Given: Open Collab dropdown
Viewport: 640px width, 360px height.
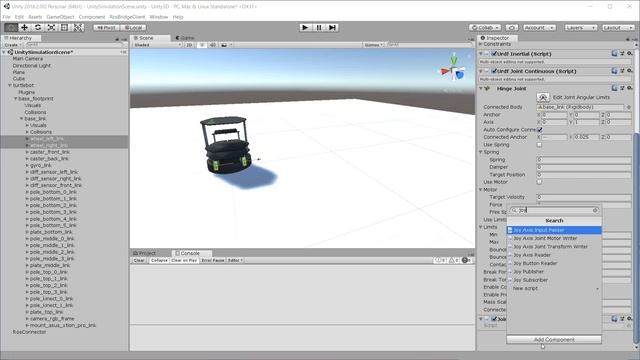Looking at the screenshot, I should click(485, 27).
